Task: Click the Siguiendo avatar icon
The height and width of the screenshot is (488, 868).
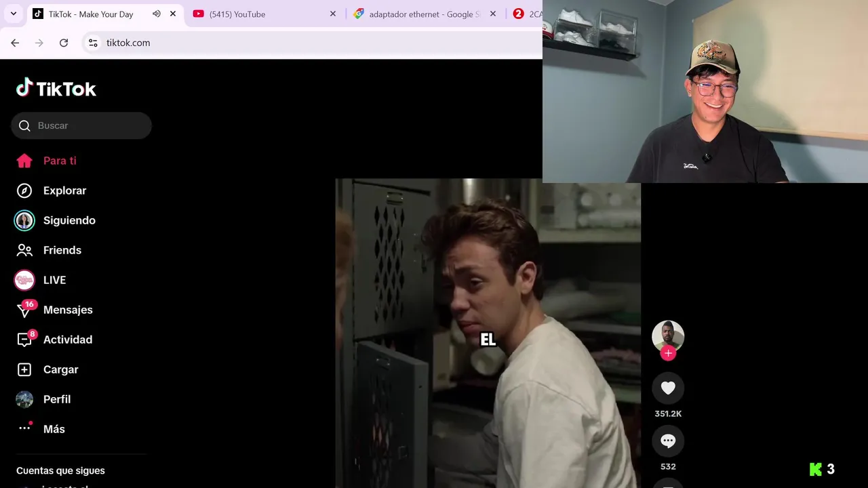Action: 24,220
